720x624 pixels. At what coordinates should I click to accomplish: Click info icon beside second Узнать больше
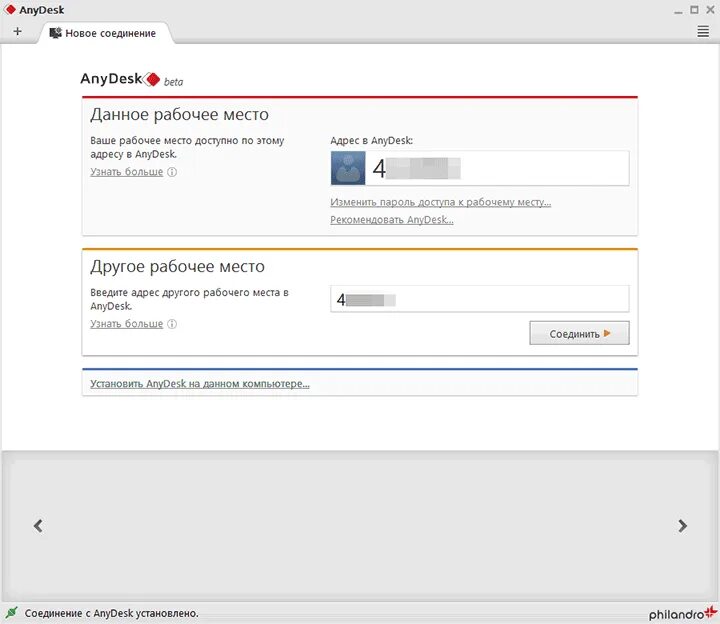click(x=172, y=324)
